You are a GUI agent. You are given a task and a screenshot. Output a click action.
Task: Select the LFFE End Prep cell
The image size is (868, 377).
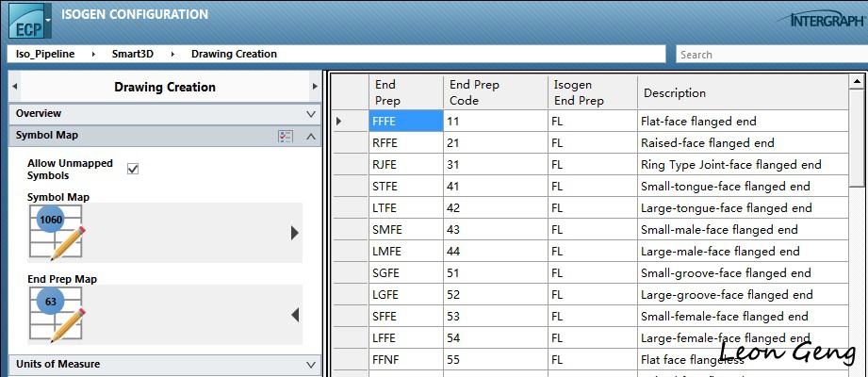click(x=406, y=338)
